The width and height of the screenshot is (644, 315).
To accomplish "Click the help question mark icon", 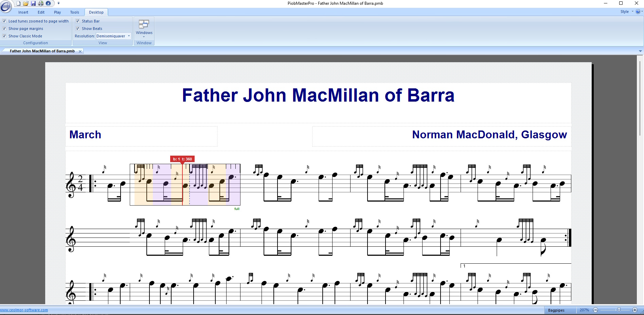I will coord(638,12).
